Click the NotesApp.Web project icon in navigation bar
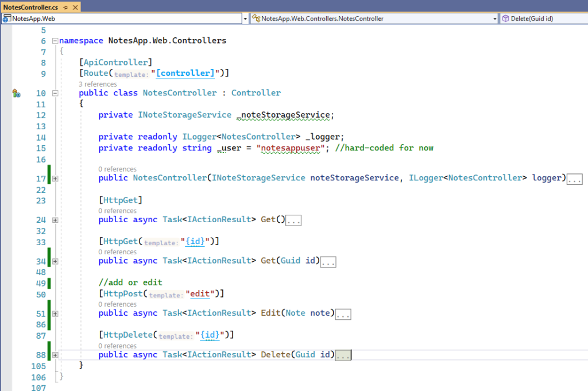 click(x=7, y=18)
